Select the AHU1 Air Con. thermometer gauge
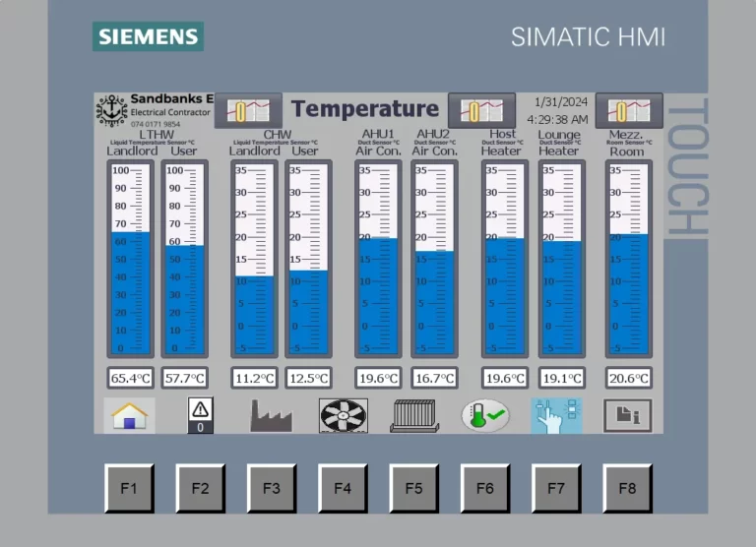The width and height of the screenshot is (756, 547). [378, 260]
